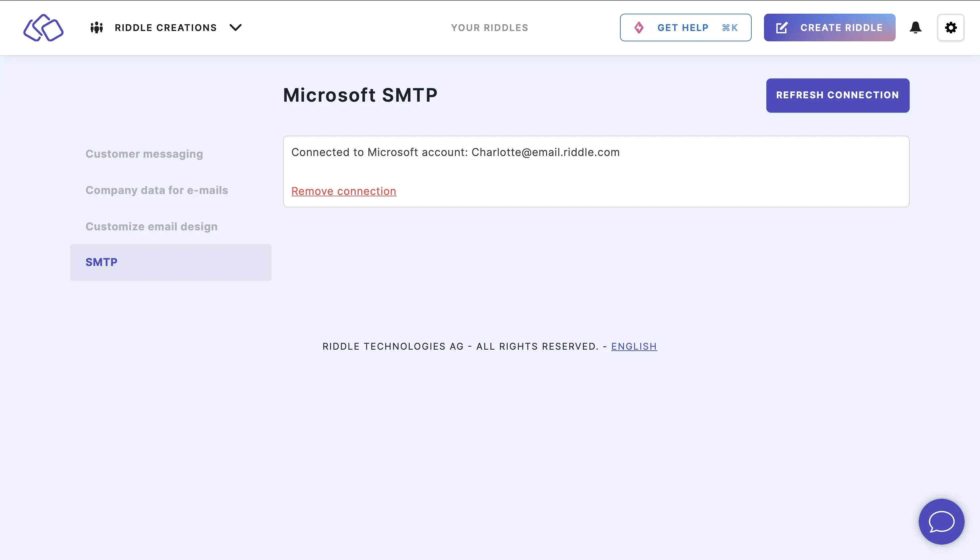The width and height of the screenshot is (980, 560).
Task: Select SMTP sidebar item
Action: 171,262
